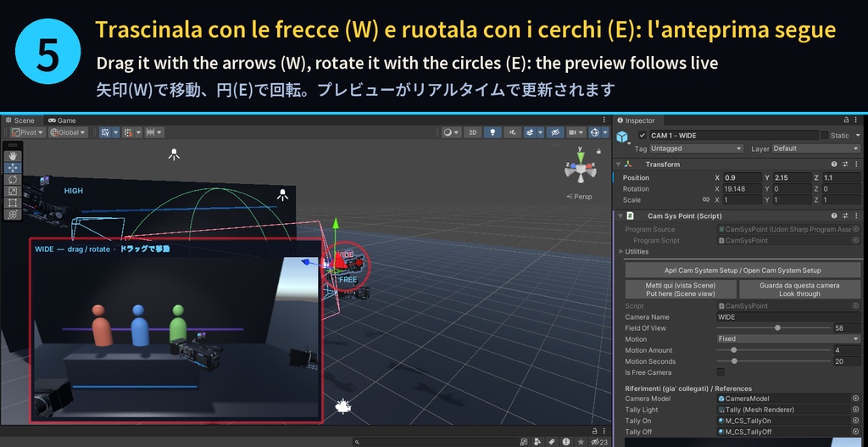Toggle Scene gizmos globe button

tap(594, 132)
